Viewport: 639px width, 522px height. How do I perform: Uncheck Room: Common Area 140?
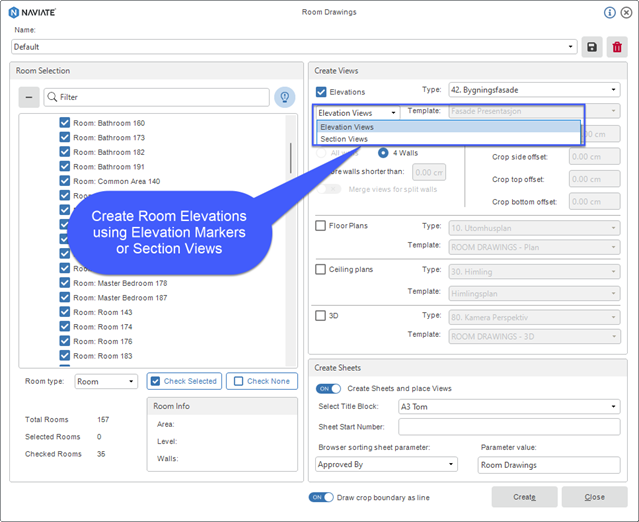pos(65,181)
